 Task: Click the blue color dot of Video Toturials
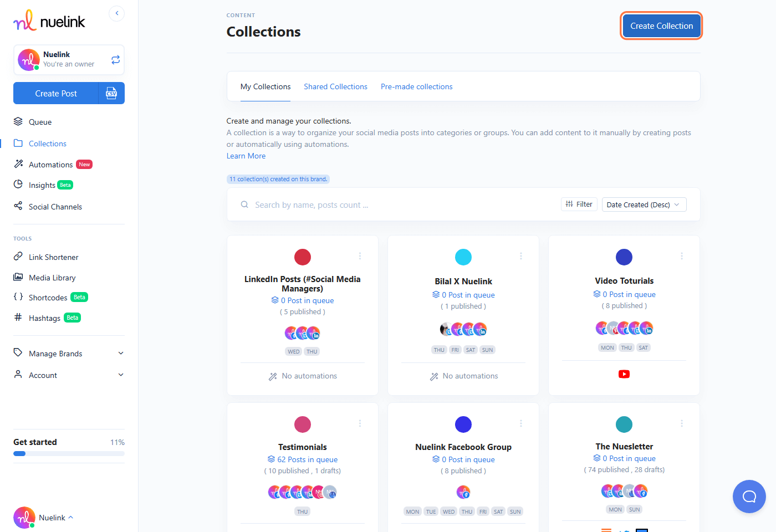pyautogui.click(x=624, y=257)
